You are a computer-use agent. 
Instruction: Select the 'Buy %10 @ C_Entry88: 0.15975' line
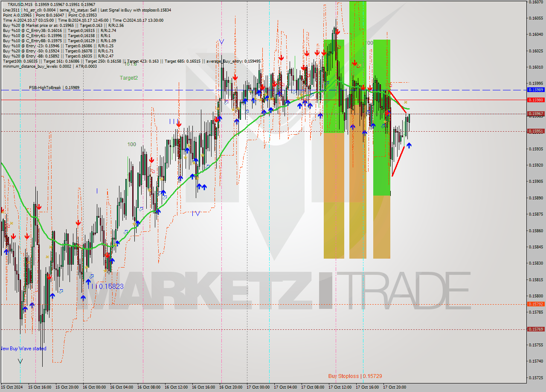(x=59, y=40)
